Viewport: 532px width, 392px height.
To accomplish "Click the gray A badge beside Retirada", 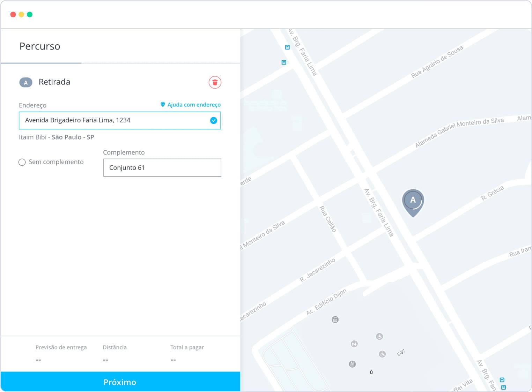I will [25, 83].
